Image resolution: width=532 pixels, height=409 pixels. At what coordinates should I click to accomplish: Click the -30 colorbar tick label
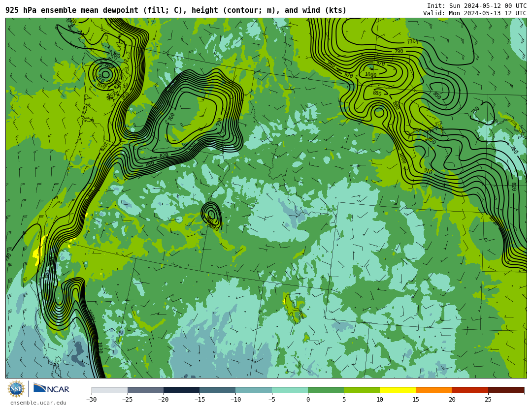91,400
